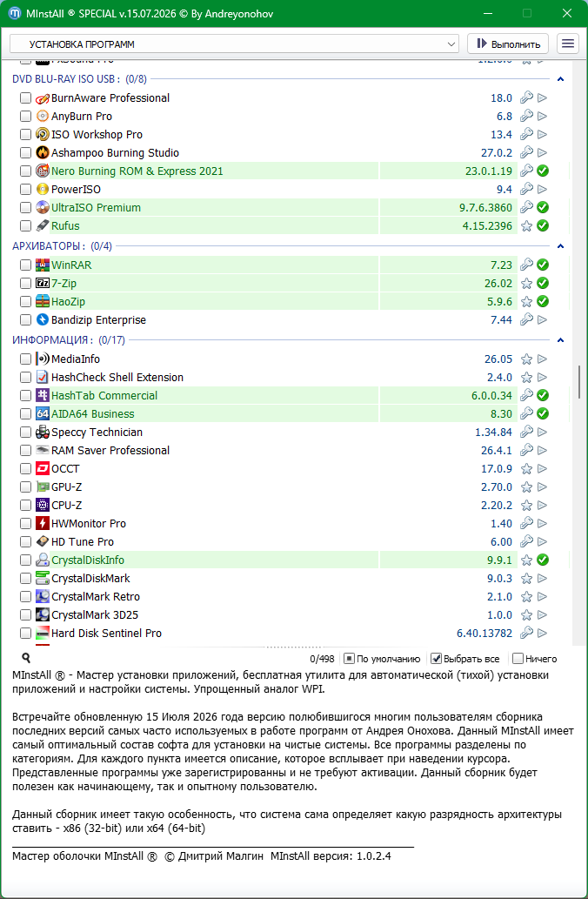Select the 7-Zip list entry
Viewport: 588px width, 899px height.
63,283
